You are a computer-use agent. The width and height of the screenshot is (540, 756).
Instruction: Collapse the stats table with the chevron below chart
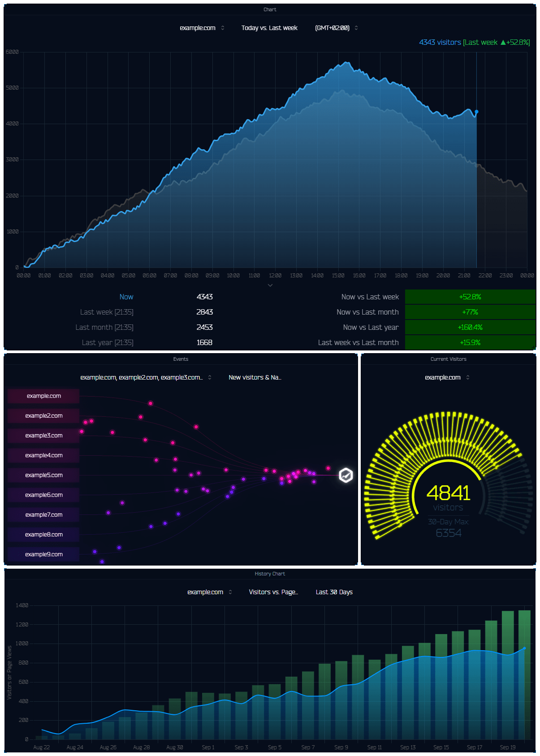(x=270, y=285)
